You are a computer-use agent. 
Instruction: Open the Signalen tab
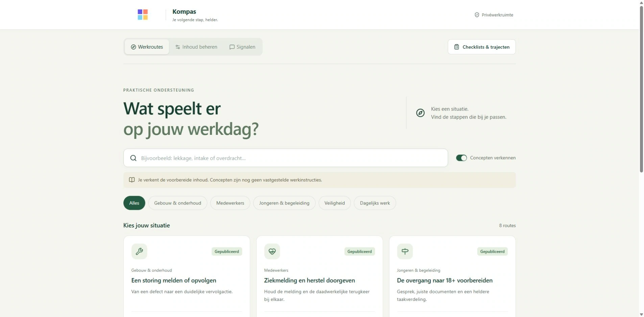click(242, 47)
